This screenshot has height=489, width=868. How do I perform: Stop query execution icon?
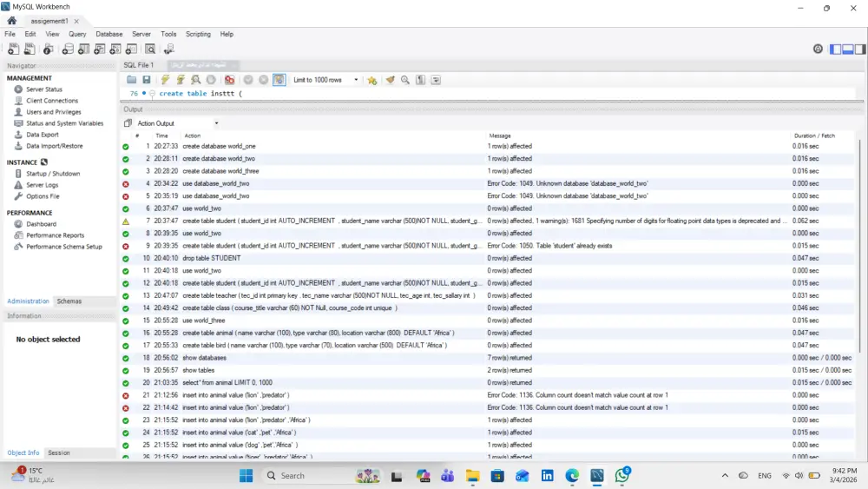pos(211,80)
